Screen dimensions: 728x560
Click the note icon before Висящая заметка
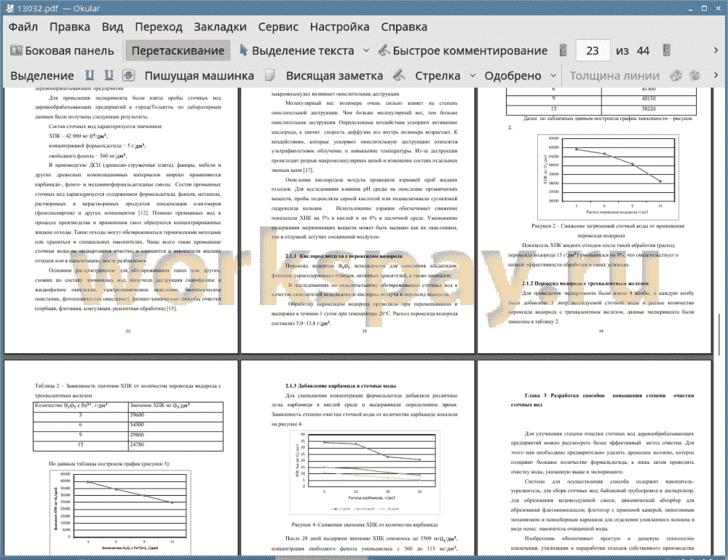[x=270, y=75]
